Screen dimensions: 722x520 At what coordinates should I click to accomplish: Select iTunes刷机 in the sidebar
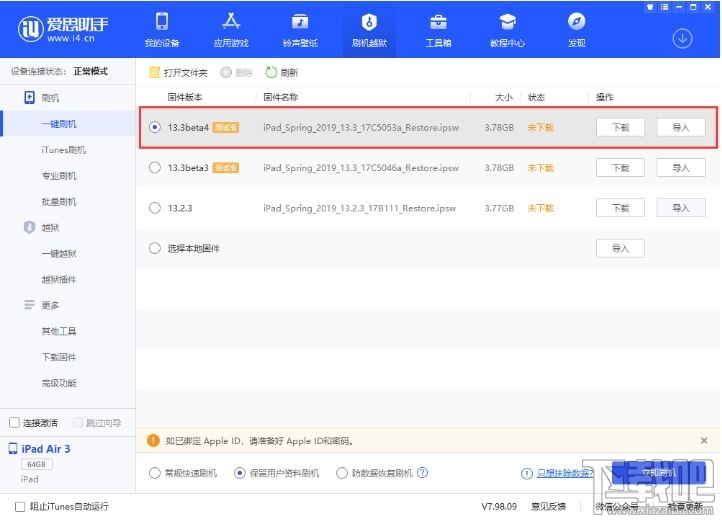[64, 150]
